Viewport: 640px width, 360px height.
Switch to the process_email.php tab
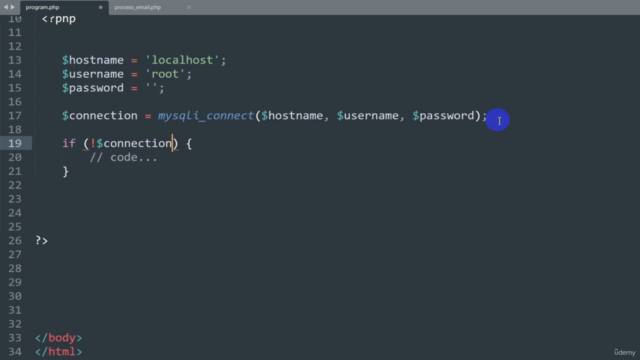tap(138, 7)
